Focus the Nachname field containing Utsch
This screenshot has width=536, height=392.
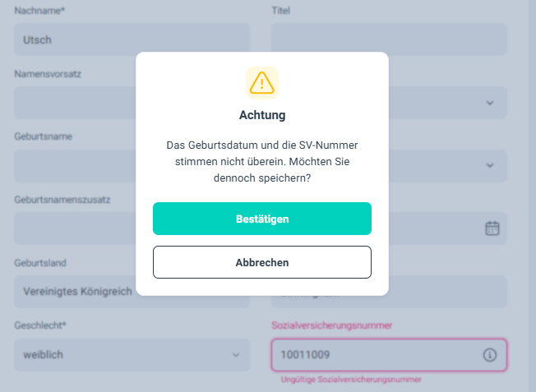[132, 39]
